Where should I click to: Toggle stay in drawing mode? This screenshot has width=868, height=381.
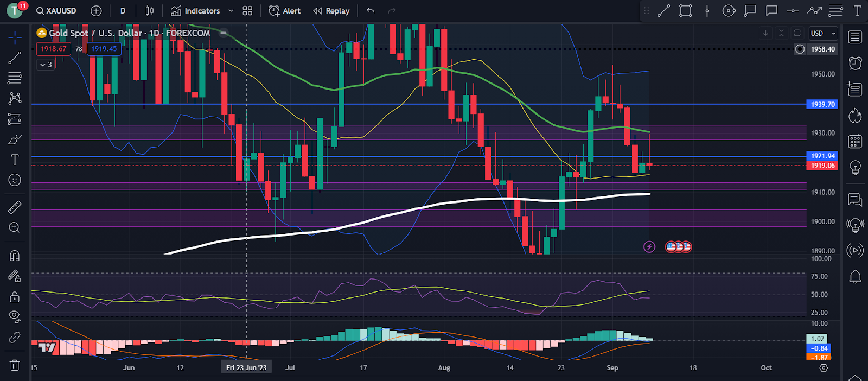(15, 276)
